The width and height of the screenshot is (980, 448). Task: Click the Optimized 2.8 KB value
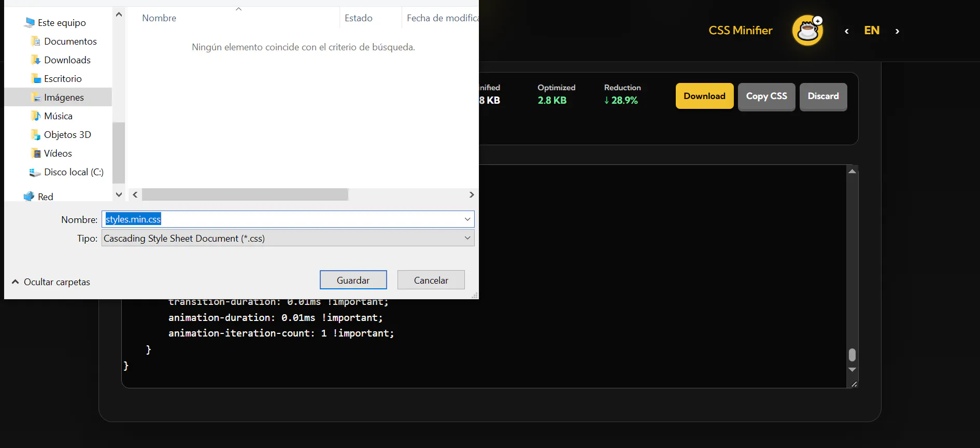point(552,100)
